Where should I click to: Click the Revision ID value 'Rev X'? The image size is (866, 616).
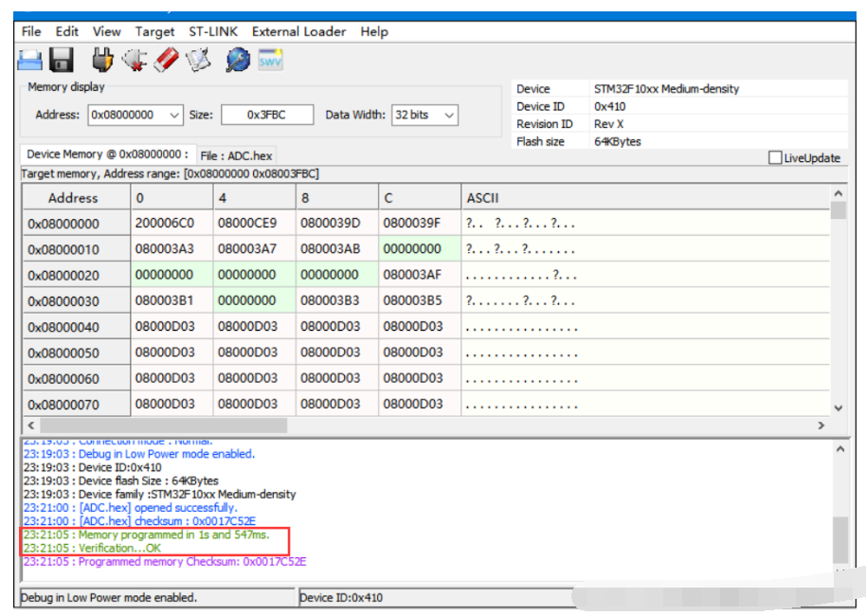[608, 124]
